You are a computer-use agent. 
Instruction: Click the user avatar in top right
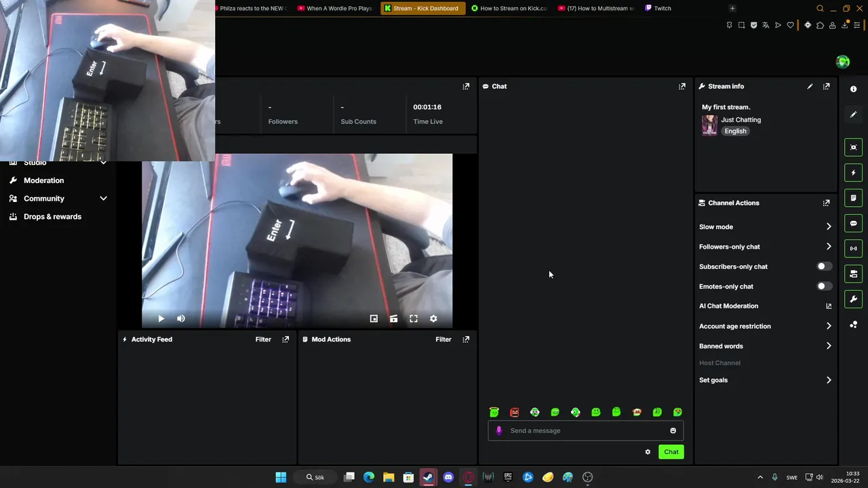tap(843, 62)
